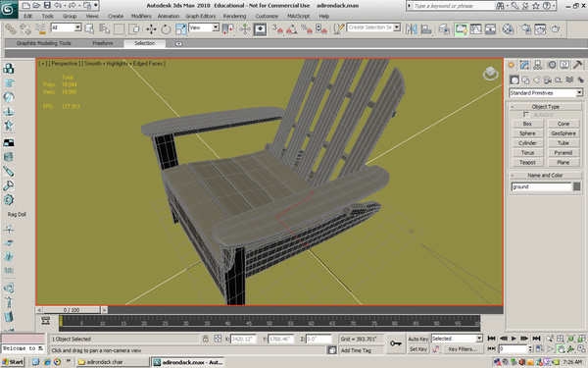Open the Material Editor icon

[x=508, y=29]
